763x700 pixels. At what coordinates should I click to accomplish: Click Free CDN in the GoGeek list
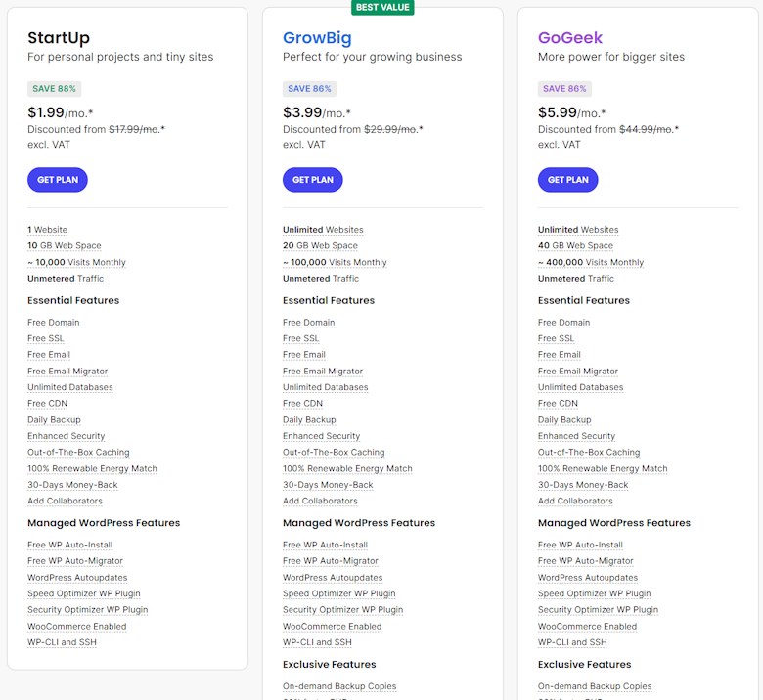pos(558,404)
